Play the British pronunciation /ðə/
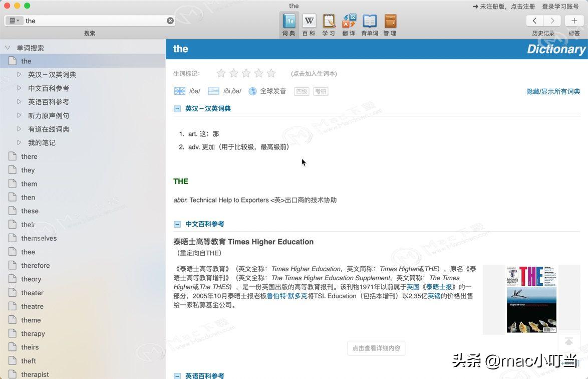Screen dimensions: 588x379 tap(179, 91)
